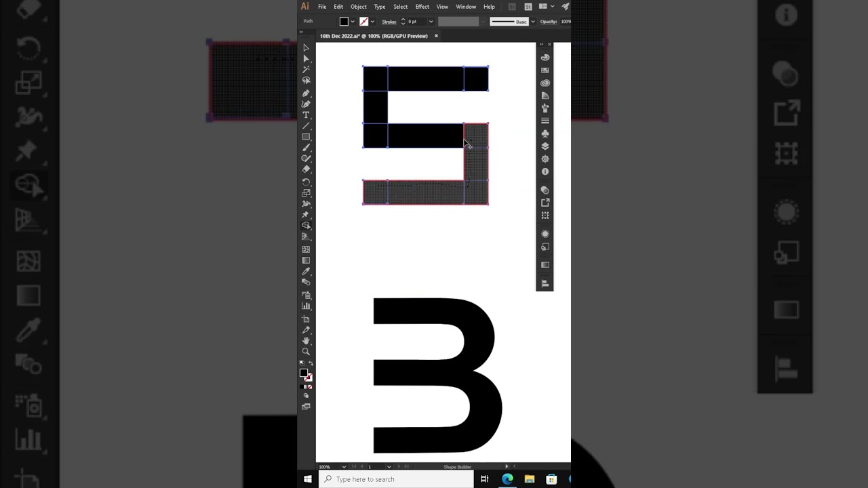Select the 16th Dec 2022.ai document tab
The image size is (868, 488).
point(374,36)
